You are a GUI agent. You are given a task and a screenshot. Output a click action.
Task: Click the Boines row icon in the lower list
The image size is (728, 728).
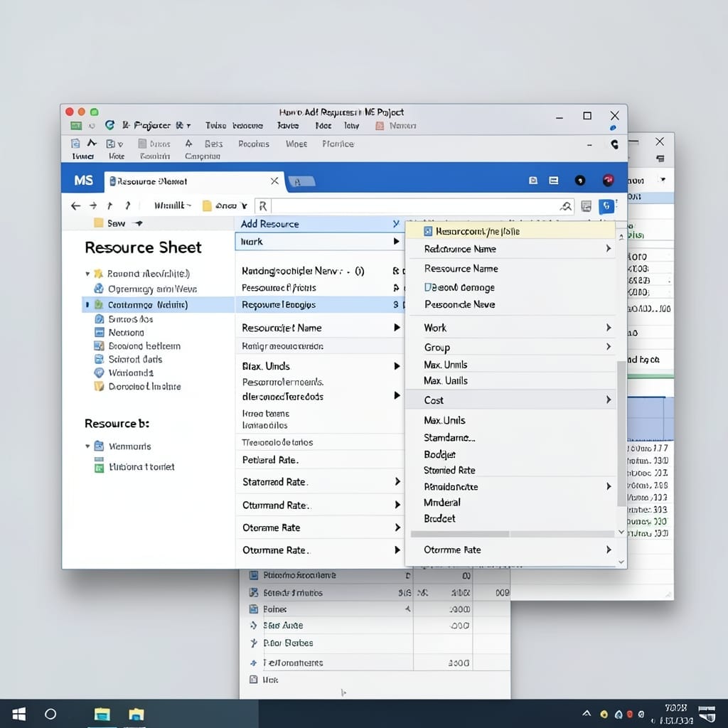(254, 609)
